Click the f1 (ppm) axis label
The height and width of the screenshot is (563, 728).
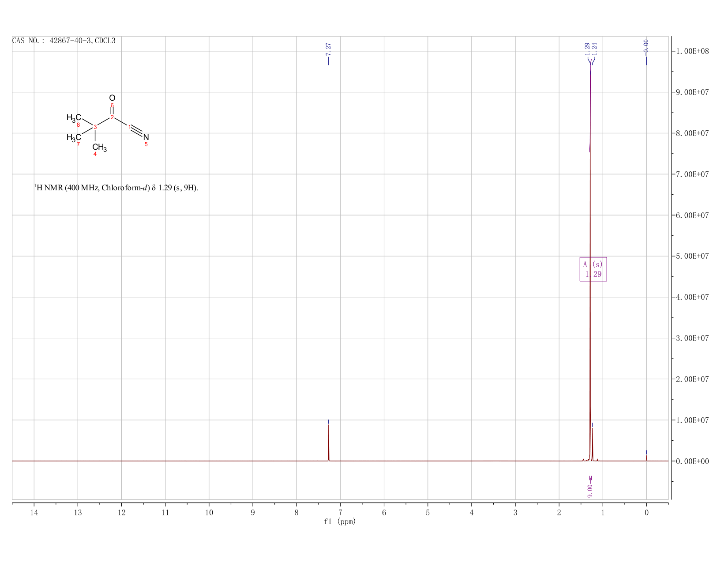340,521
